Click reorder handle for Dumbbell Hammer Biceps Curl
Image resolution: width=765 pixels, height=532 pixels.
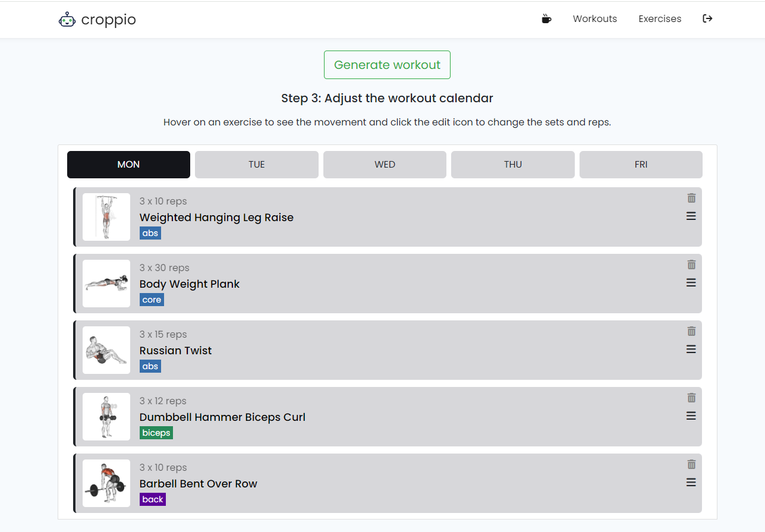point(691,416)
